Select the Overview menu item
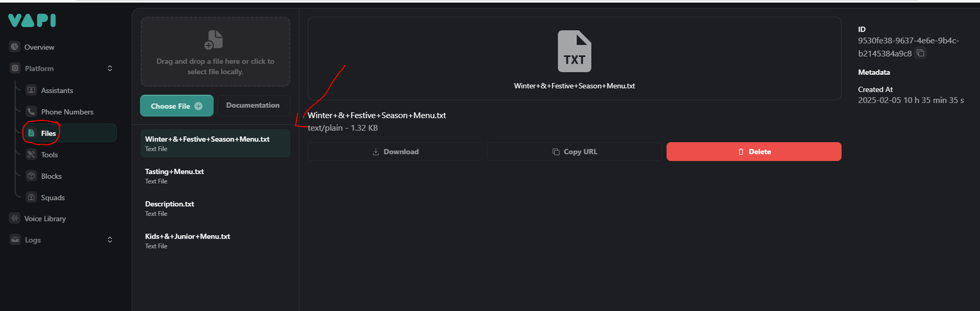The width and height of the screenshot is (980, 311). 39,47
